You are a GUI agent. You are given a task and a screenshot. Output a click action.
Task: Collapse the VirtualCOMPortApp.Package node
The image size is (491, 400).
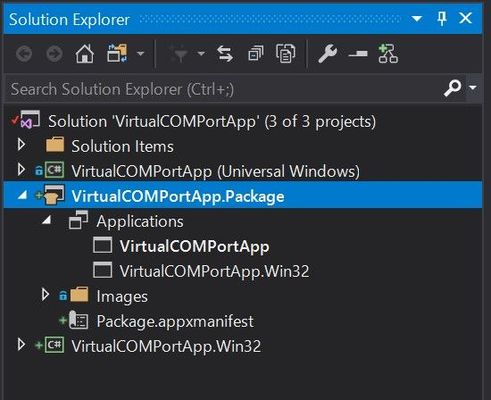(x=22, y=195)
